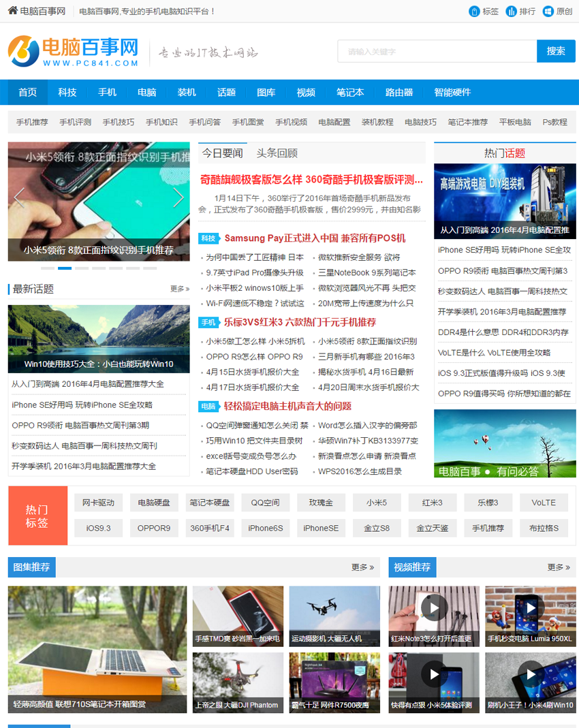579x728 pixels.
Task: Open 装机 in main navigation
Action: (x=187, y=93)
